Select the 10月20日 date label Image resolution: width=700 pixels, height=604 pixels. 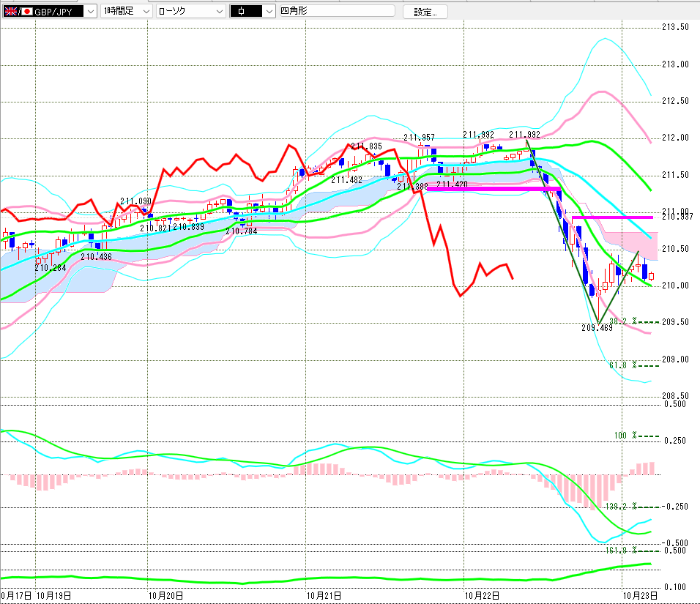(x=165, y=595)
